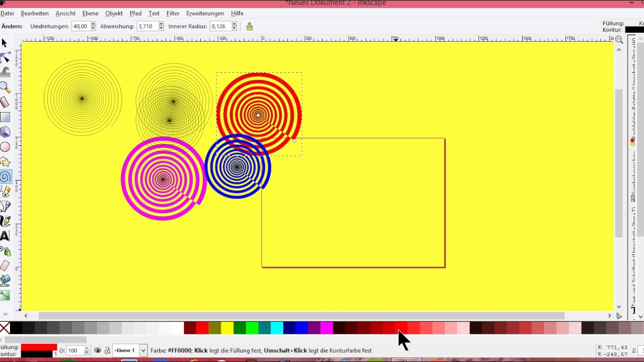
Task: Select the Connector tool at toolbar bottom
Action: tap(5, 295)
